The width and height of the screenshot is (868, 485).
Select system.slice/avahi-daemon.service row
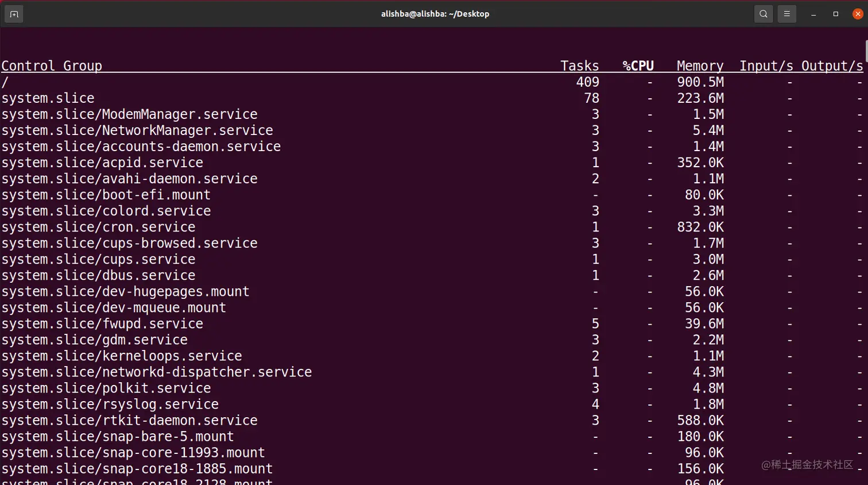pos(432,179)
